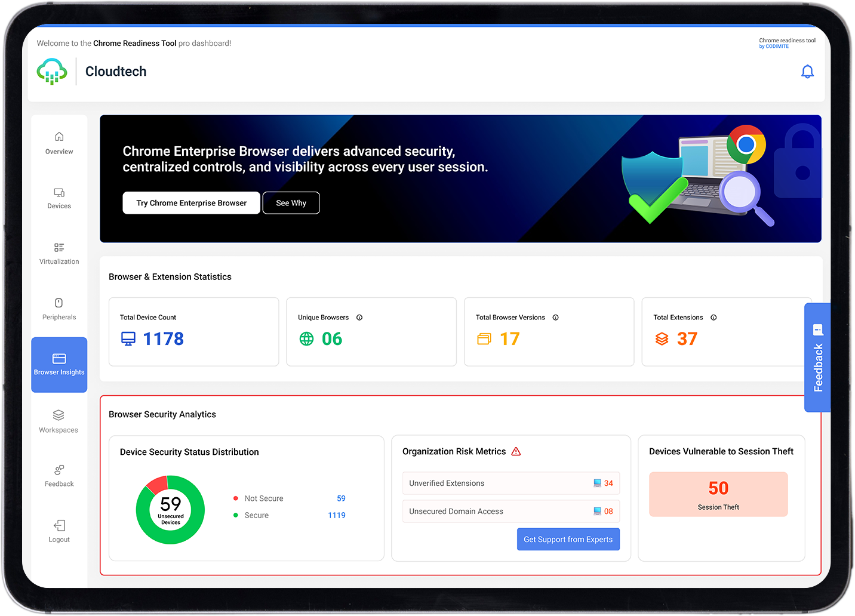Click the See Why button
855x616 pixels.
(291, 203)
